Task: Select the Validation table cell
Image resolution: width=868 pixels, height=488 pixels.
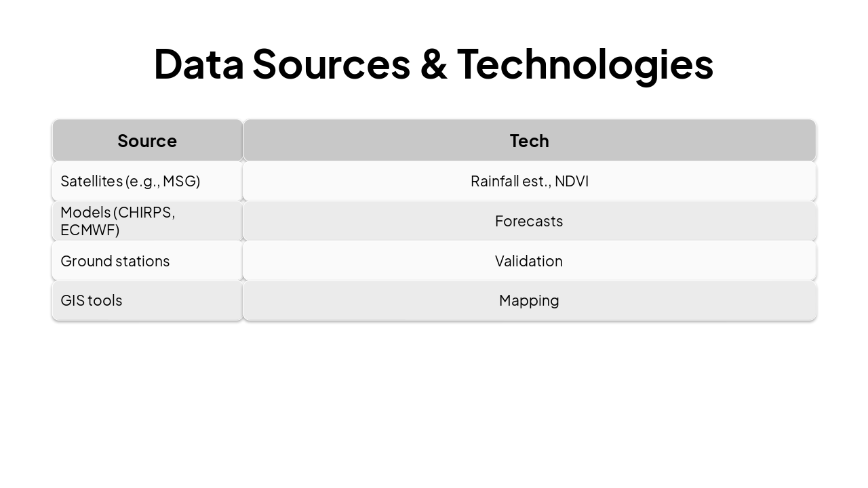Action: pyautogui.click(x=529, y=261)
